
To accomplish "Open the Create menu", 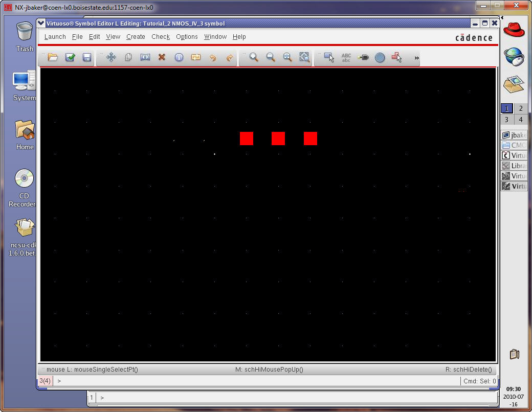I will (x=136, y=37).
